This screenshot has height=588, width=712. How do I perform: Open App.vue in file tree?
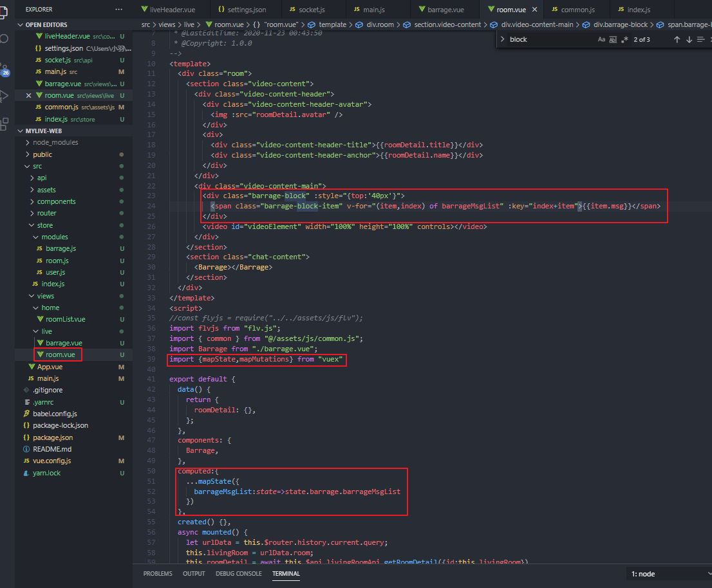(50, 367)
